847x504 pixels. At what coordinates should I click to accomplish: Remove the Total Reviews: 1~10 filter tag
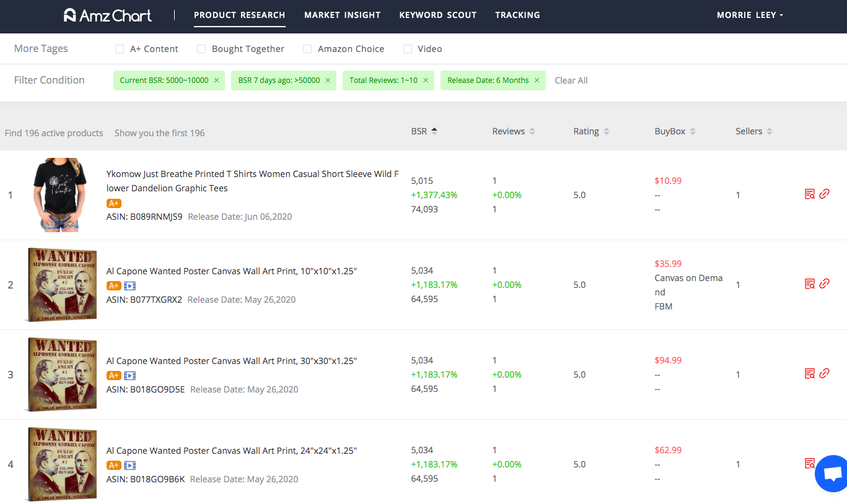click(426, 80)
